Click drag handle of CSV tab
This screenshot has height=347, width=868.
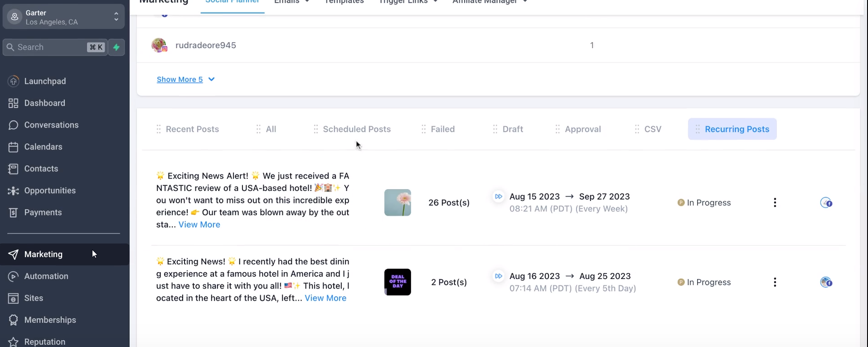point(637,129)
